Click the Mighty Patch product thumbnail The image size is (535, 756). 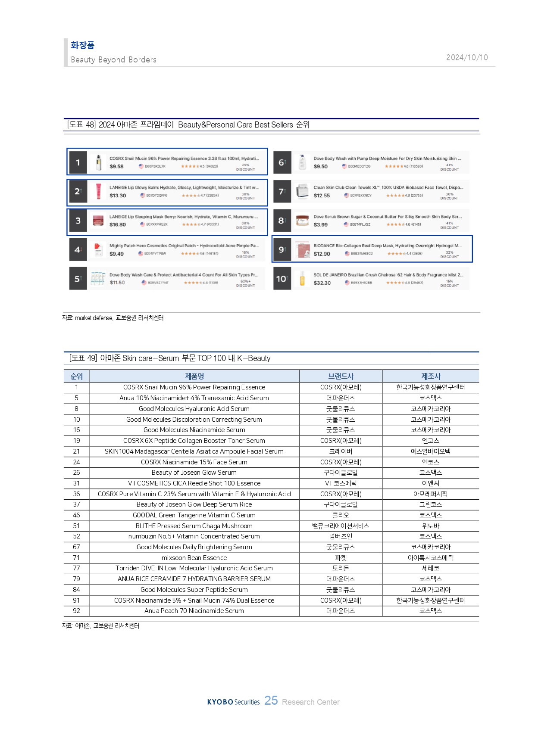[x=98, y=249]
